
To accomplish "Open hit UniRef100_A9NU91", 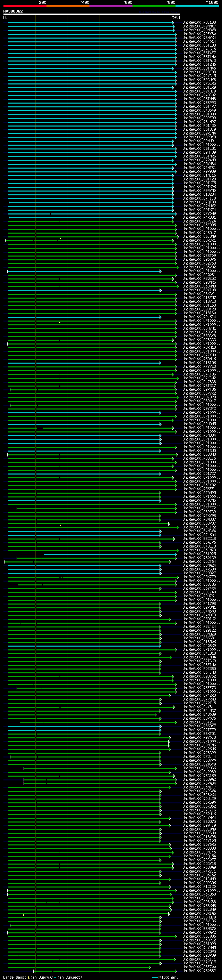I will coord(199,141).
